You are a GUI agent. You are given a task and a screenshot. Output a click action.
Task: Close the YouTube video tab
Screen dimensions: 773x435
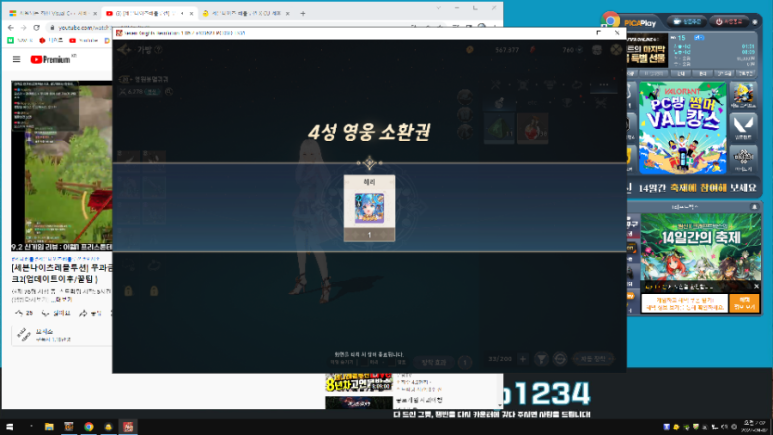coord(191,14)
